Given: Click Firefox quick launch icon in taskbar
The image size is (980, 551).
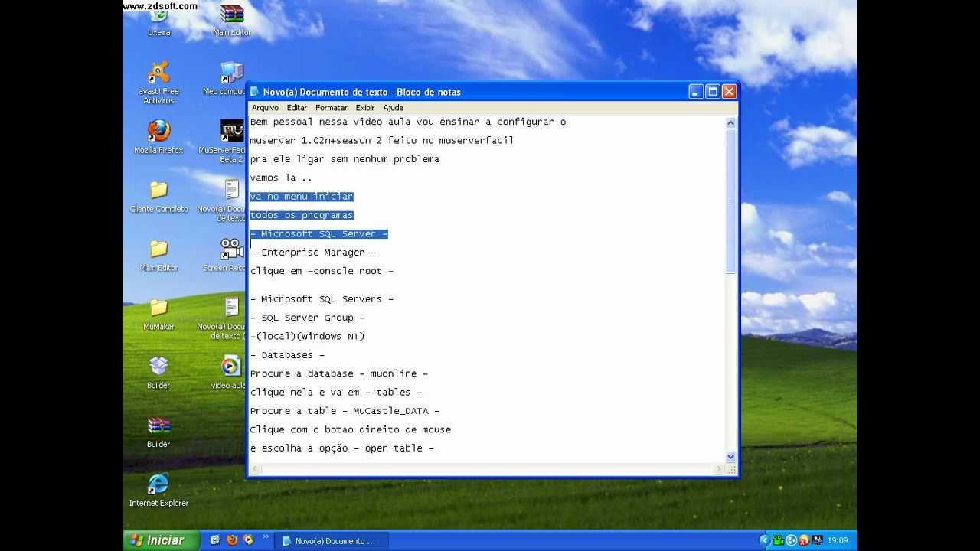Looking at the screenshot, I should (x=232, y=540).
